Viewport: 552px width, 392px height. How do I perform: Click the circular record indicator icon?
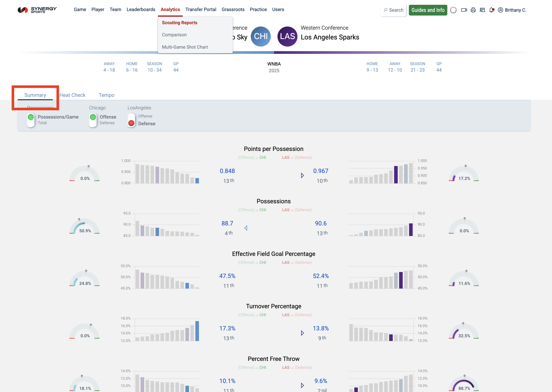coord(453,10)
